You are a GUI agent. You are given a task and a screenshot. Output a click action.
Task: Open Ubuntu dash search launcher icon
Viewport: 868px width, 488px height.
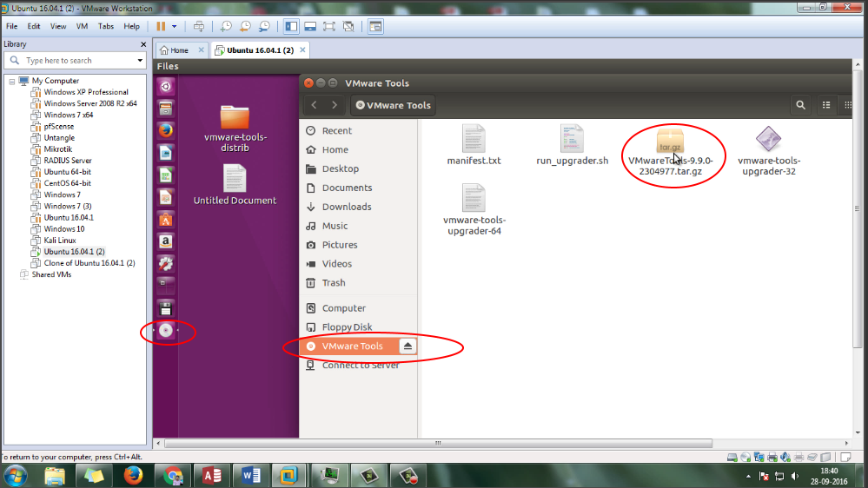point(165,86)
